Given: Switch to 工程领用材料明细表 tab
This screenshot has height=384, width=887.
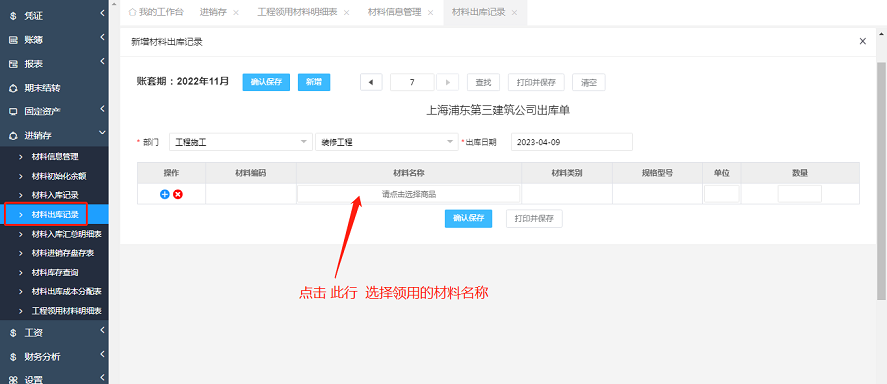Looking at the screenshot, I should coord(298,12).
